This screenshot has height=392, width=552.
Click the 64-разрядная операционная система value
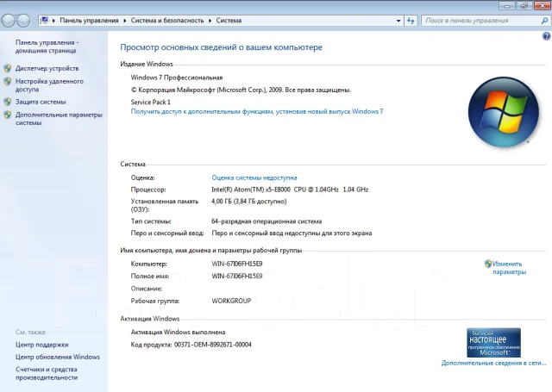[267, 221]
